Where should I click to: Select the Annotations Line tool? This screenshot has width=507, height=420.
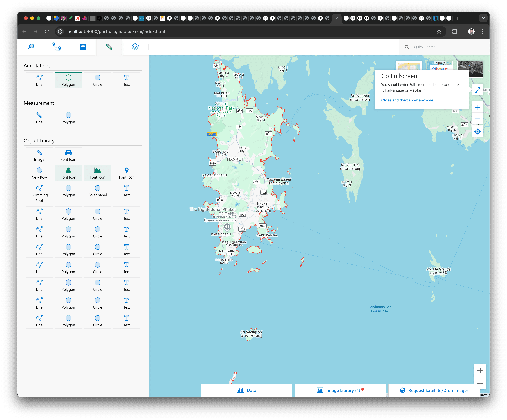click(39, 80)
